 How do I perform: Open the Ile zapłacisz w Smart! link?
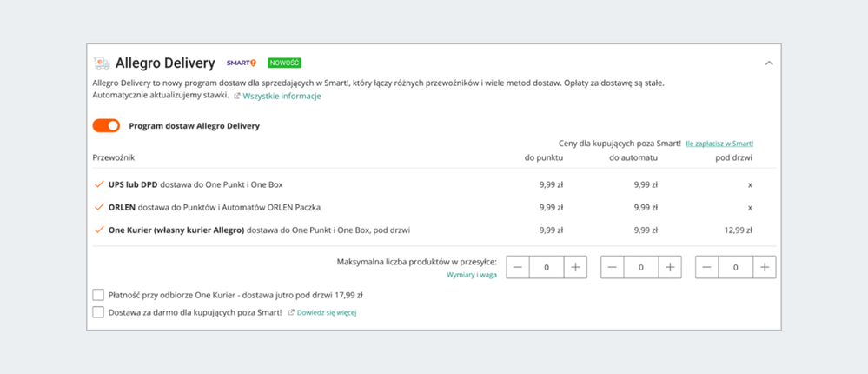coord(719,144)
